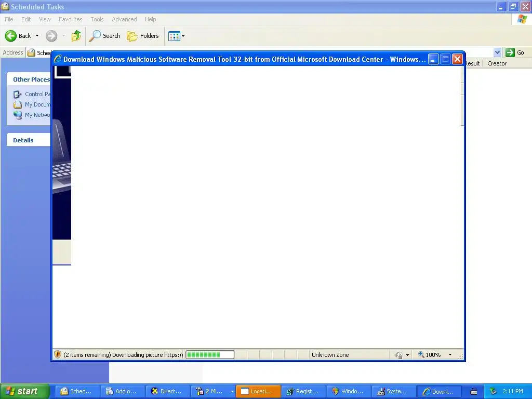Click the Up folder icon
Screen dimensions: 532x399
tap(76, 36)
